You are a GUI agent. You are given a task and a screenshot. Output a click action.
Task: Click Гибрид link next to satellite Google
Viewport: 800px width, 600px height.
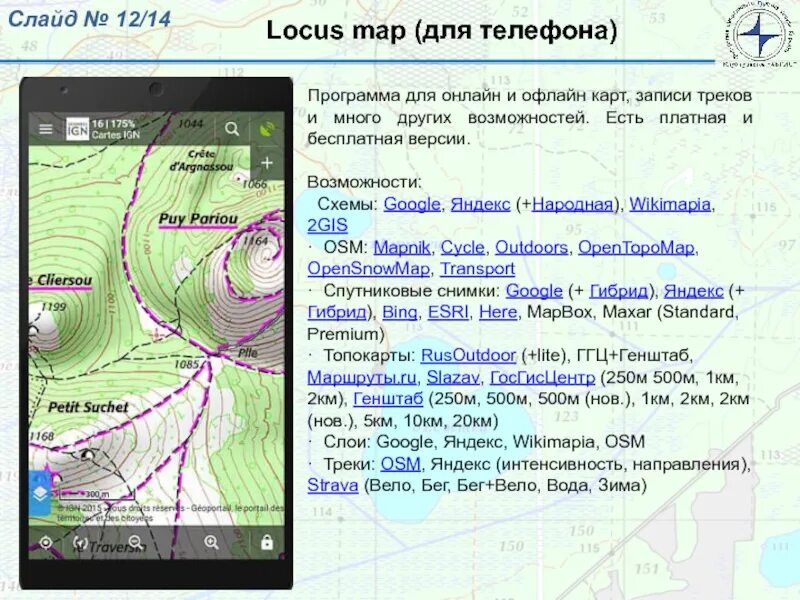click(x=618, y=291)
